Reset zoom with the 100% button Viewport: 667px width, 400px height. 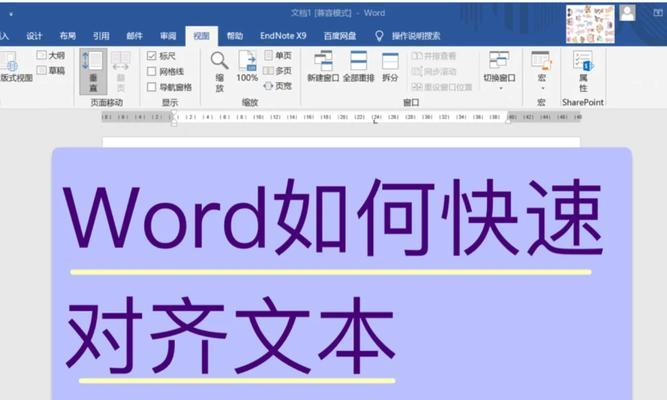pyautogui.click(x=247, y=67)
